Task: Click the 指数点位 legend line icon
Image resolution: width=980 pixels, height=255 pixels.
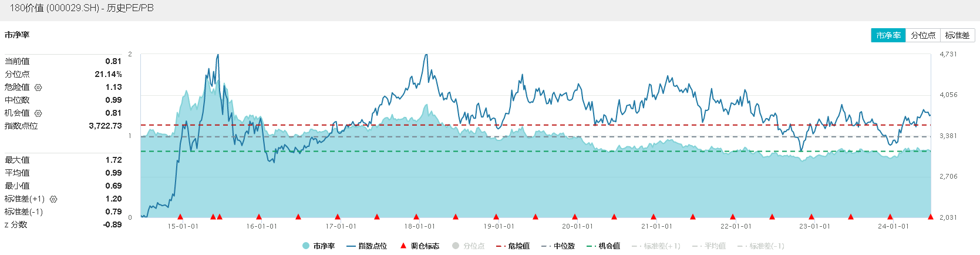Action: 351,246
